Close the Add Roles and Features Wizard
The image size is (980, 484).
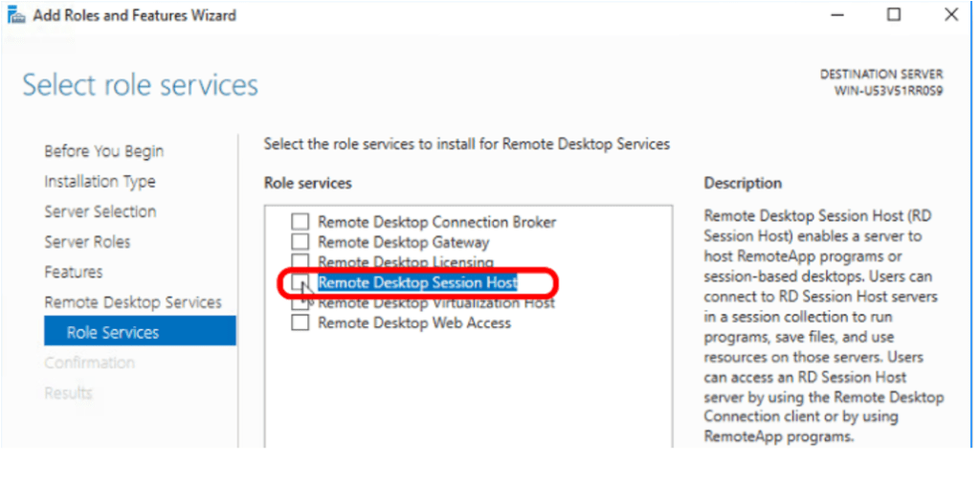pos(950,14)
